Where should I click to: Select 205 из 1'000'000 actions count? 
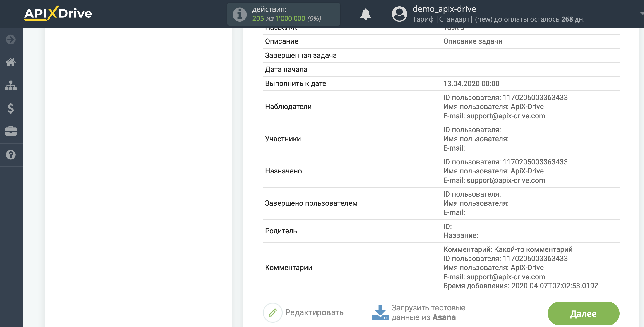point(279,19)
